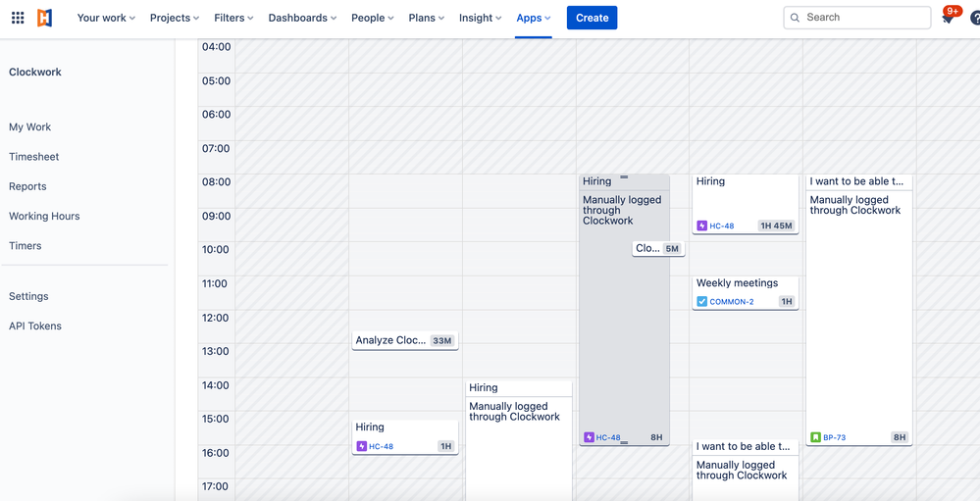Click the green BP-73 story bookmark icon

click(815, 437)
